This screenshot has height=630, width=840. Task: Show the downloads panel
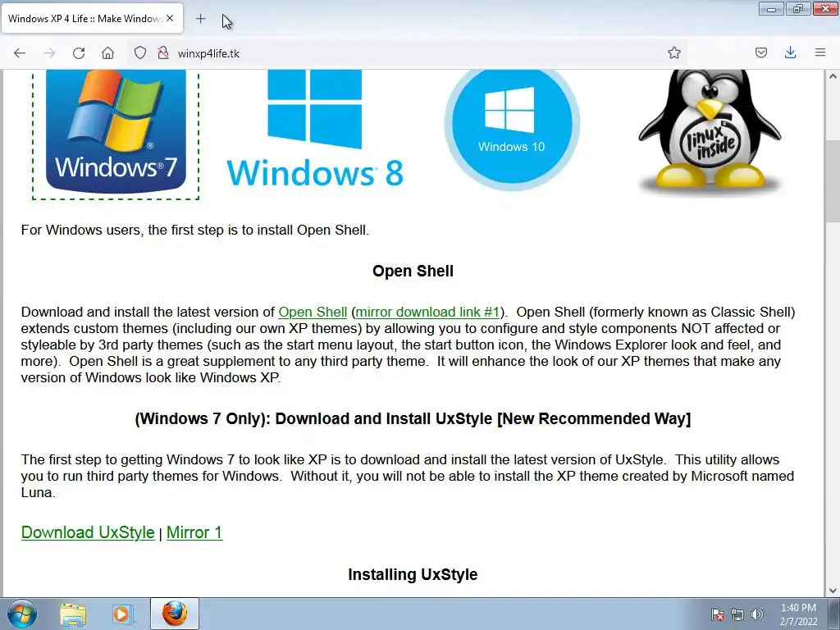coord(790,52)
